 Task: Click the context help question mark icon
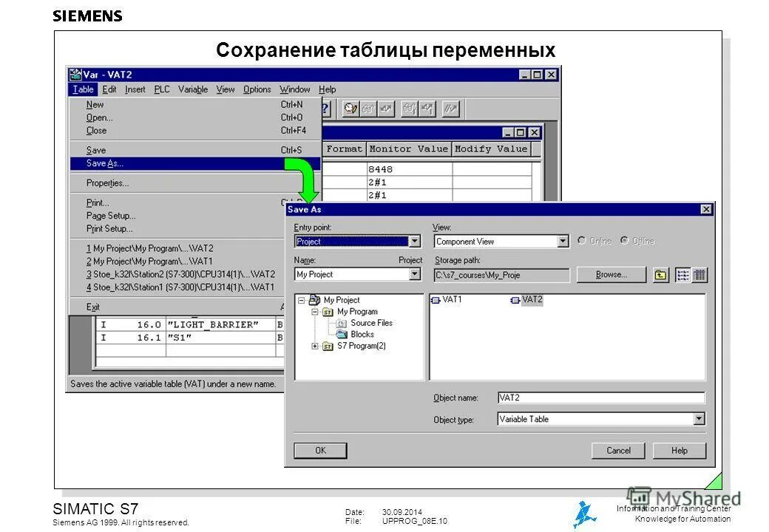pyautogui.click(x=327, y=109)
